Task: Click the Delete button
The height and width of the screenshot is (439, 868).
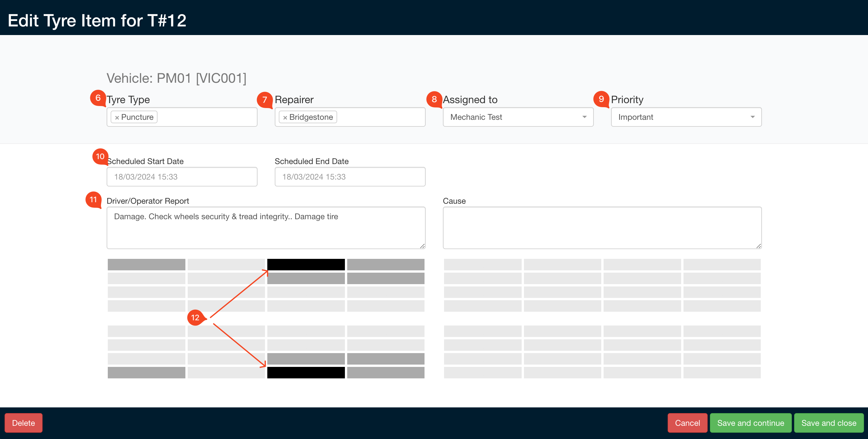Action: (24, 423)
